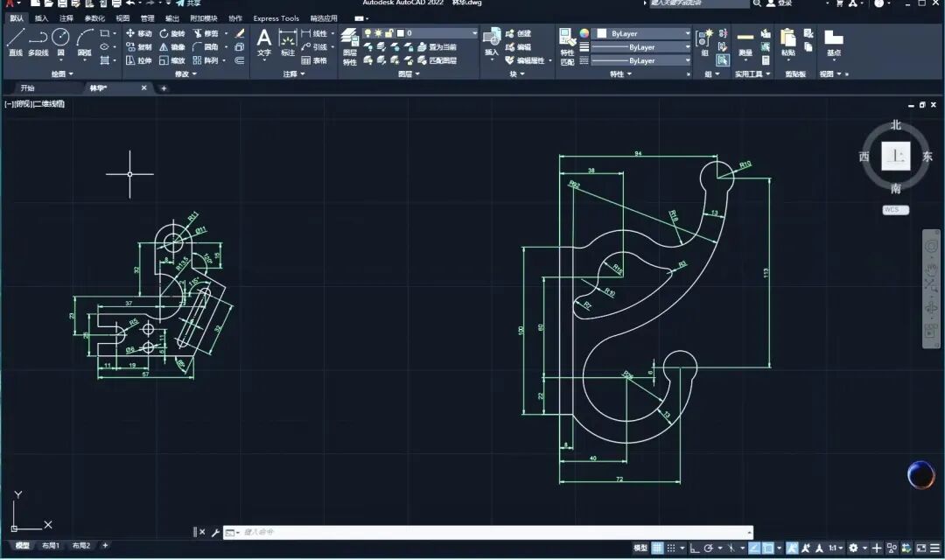
Task: Open the Express Tools ribbon tab
Action: [x=276, y=17]
